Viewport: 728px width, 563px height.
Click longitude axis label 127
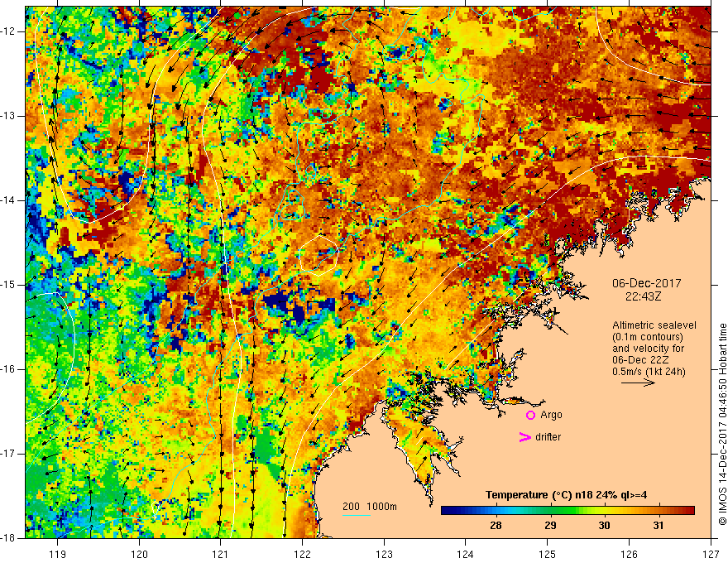click(x=711, y=554)
